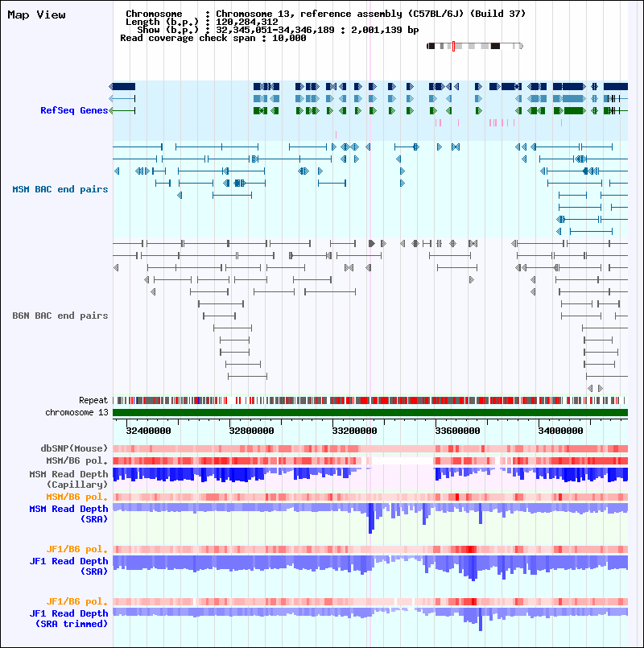Click the leftmost dark navy RefSeq gene block

(122, 86)
